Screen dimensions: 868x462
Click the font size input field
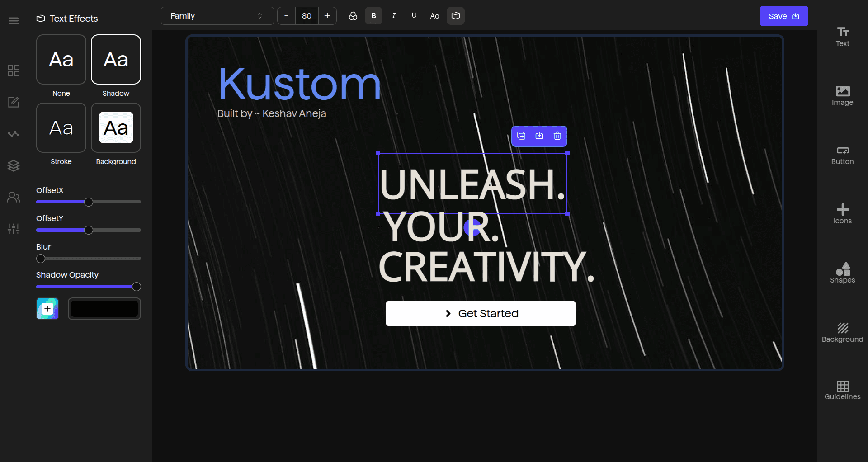307,16
